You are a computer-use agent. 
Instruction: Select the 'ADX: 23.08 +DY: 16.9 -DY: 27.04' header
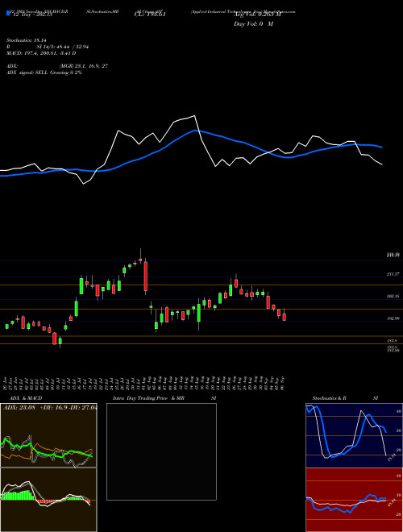click(x=50, y=408)
